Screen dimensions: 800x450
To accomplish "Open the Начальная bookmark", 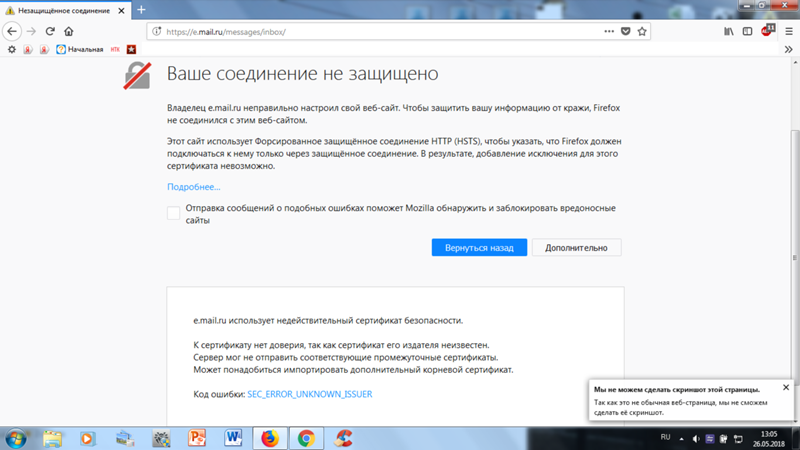I will coord(80,49).
